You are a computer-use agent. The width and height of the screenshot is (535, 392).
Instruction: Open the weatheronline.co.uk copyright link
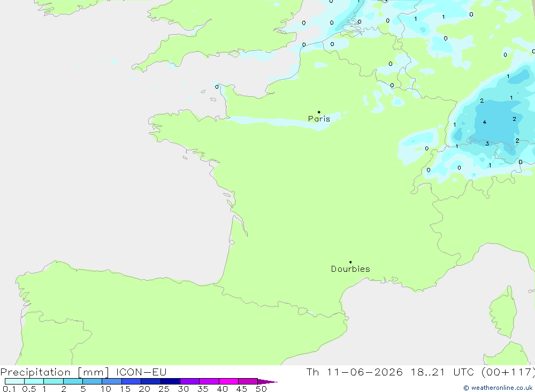pyautogui.click(x=498, y=388)
